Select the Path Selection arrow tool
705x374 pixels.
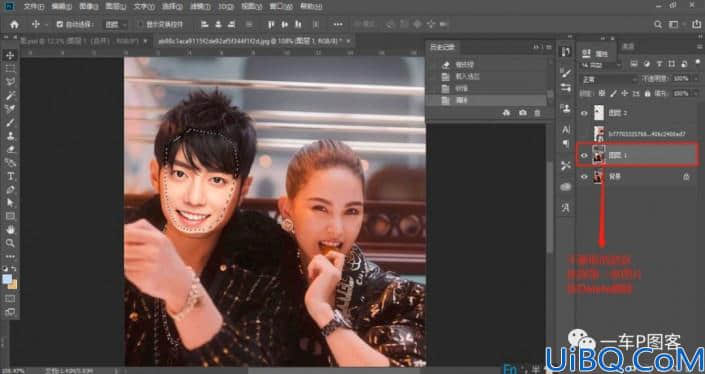point(10,203)
